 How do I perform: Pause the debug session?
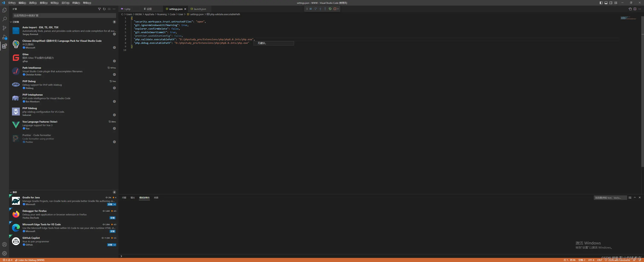310,9
